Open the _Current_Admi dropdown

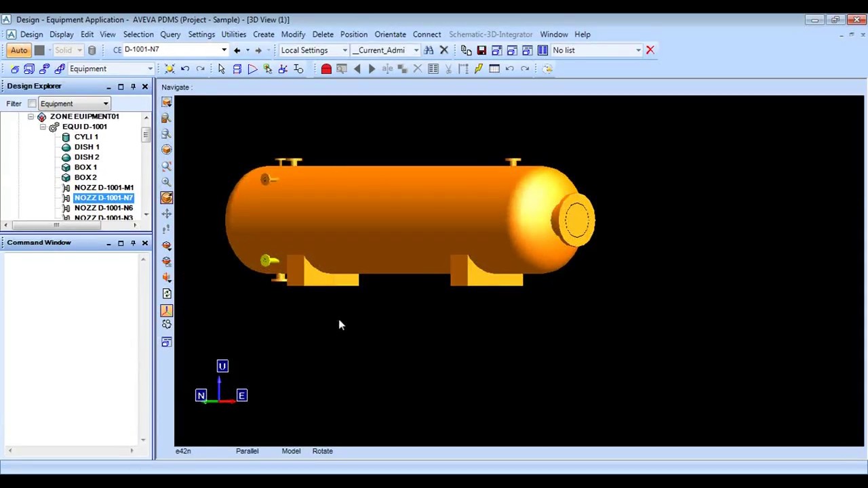tap(416, 50)
